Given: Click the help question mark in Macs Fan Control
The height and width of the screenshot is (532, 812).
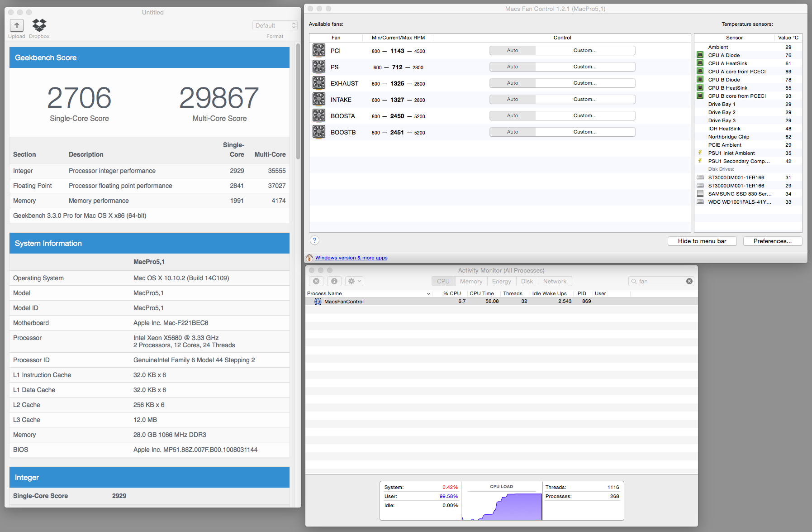Looking at the screenshot, I should point(315,240).
